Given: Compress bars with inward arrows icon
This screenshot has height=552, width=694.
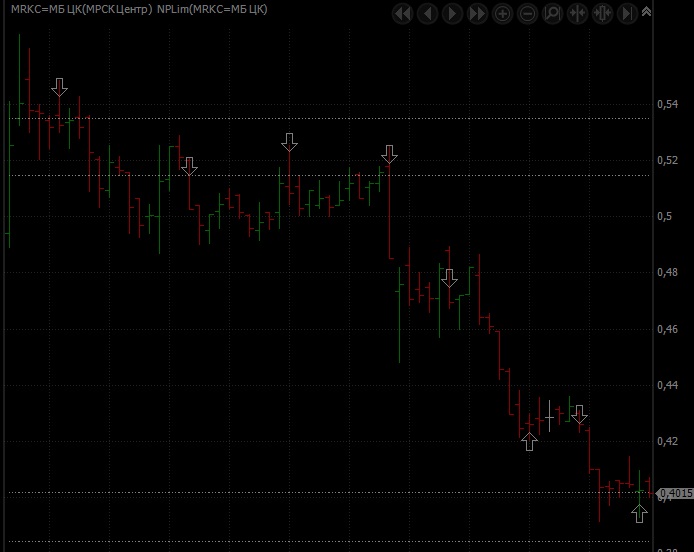Looking at the screenshot, I should point(577,14).
